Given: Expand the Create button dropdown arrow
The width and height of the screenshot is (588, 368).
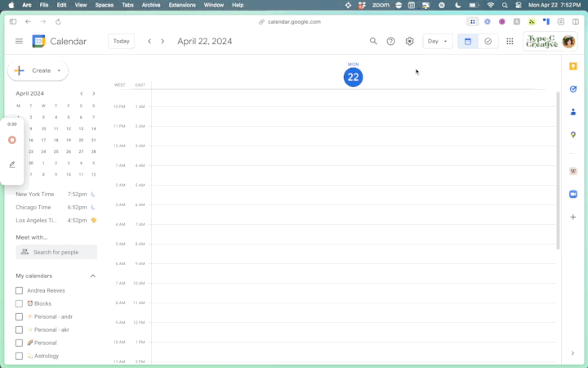Looking at the screenshot, I should pos(59,71).
